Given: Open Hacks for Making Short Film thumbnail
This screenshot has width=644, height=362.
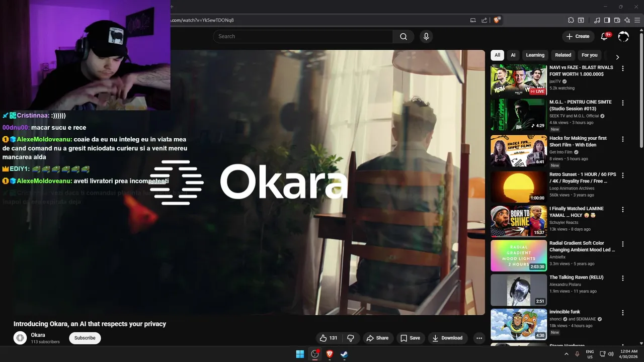Looking at the screenshot, I should pos(519,151).
